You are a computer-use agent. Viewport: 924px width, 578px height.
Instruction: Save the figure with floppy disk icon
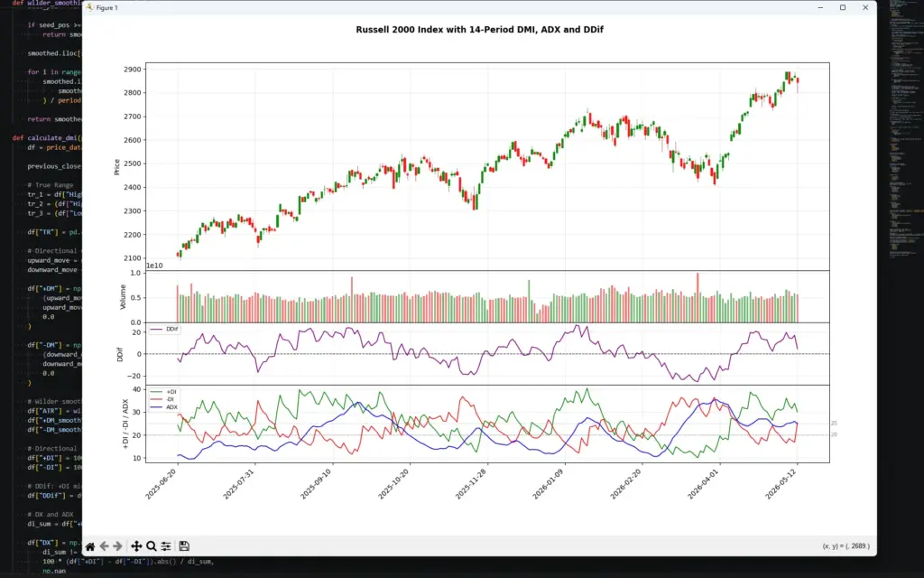point(184,546)
